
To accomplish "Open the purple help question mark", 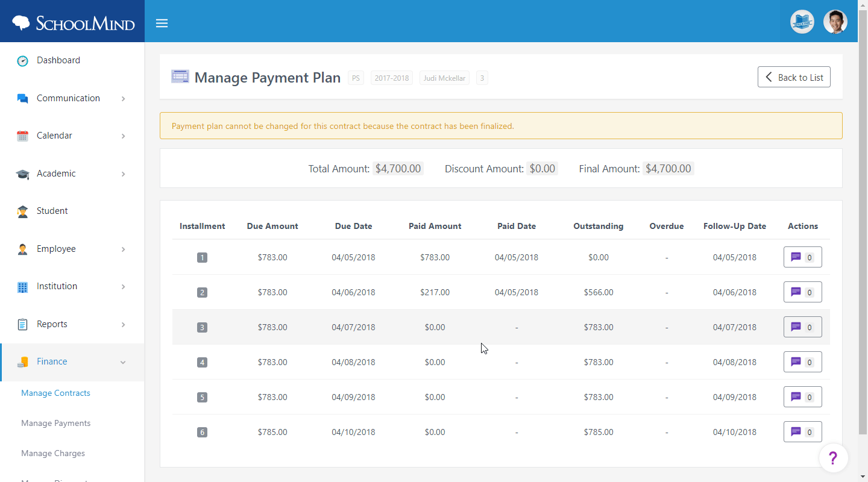I will click(x=833, y=459).
